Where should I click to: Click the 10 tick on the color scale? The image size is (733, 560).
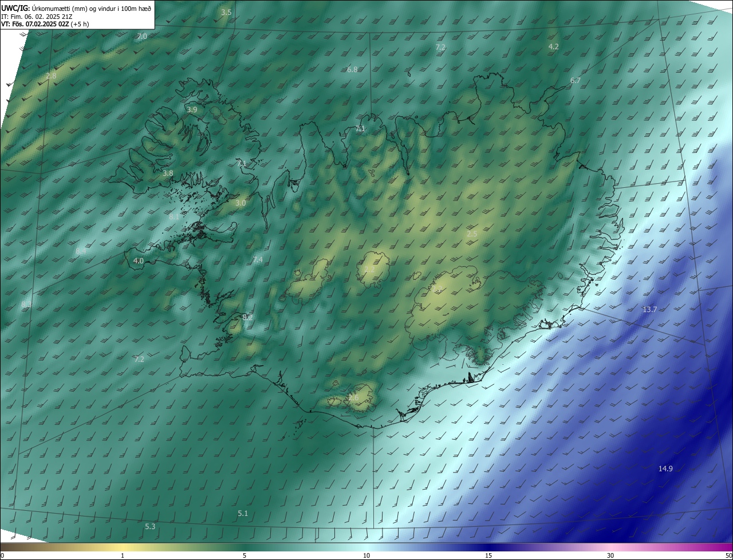(366, 555)
